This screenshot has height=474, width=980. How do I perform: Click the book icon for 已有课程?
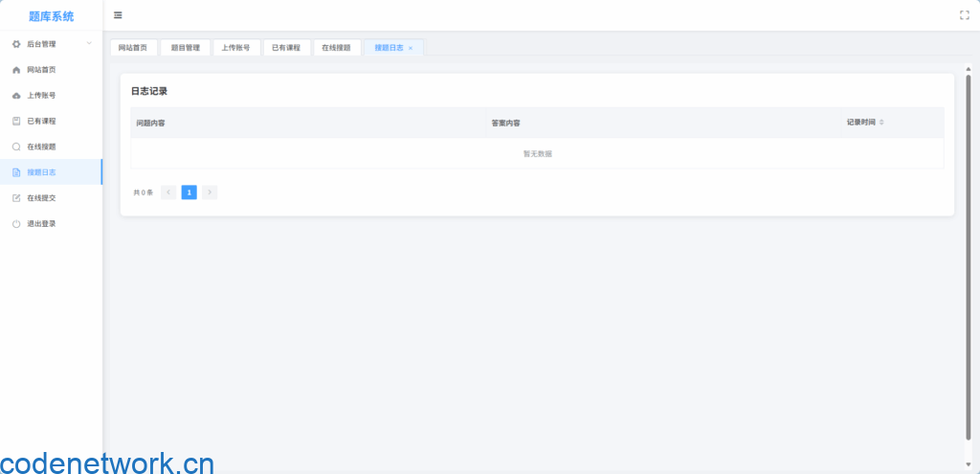(x=16, y=121)
